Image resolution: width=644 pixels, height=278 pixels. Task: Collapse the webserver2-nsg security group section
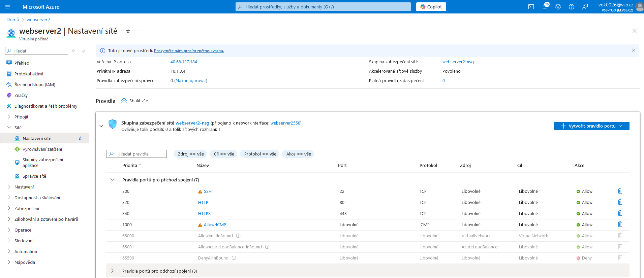pos(101,126)
